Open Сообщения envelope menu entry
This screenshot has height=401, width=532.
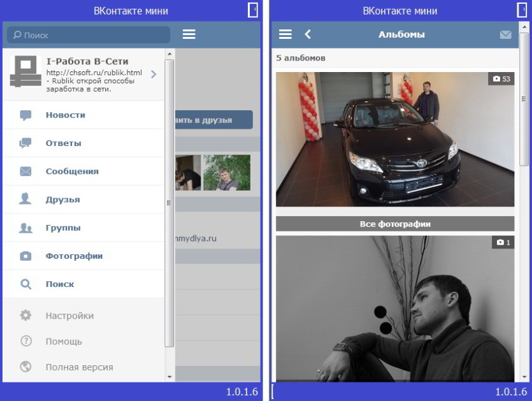pos(83,171)
